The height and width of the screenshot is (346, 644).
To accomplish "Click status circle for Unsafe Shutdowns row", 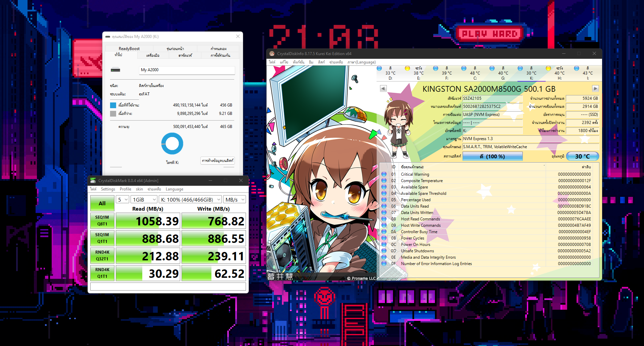I will click(x=384, y=251).
